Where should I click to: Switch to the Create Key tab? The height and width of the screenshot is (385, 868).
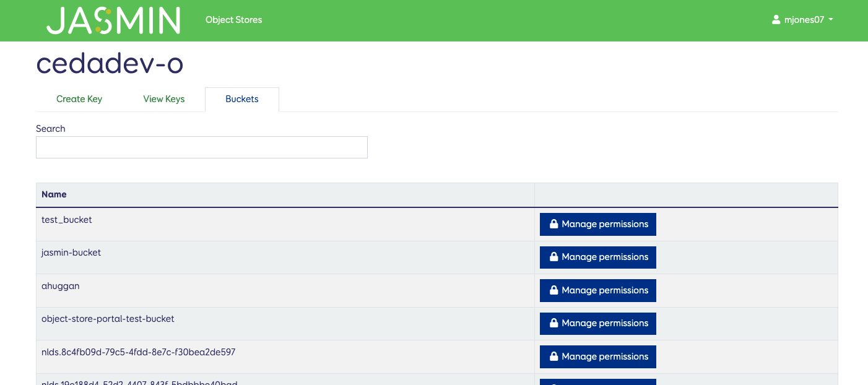(x=79, y=99)
